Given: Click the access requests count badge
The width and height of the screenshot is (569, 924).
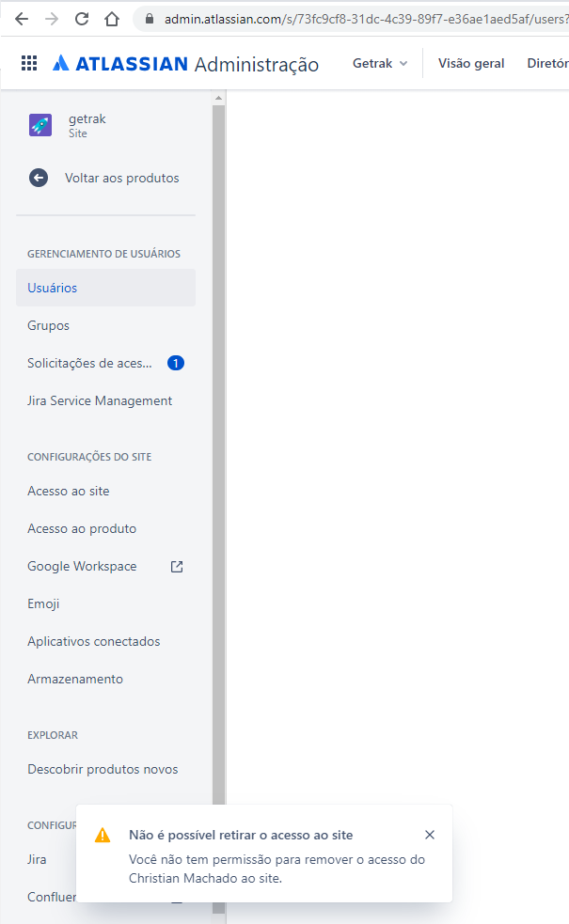Looking at the screenshot, I should pos(176,363).
